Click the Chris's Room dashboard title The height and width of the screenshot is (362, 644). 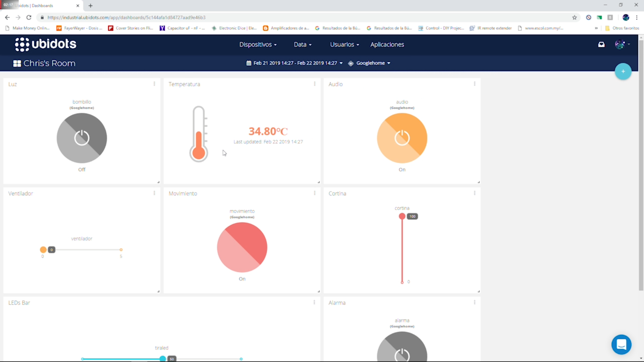click(49, 63)
